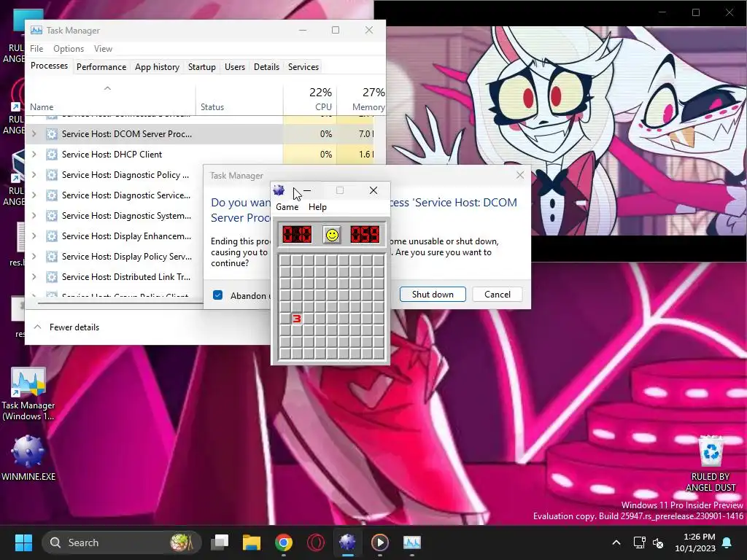The width and height of the screenshot is (747, 560).
Task: Sort processes by Memory column
Action: (361, 99)
